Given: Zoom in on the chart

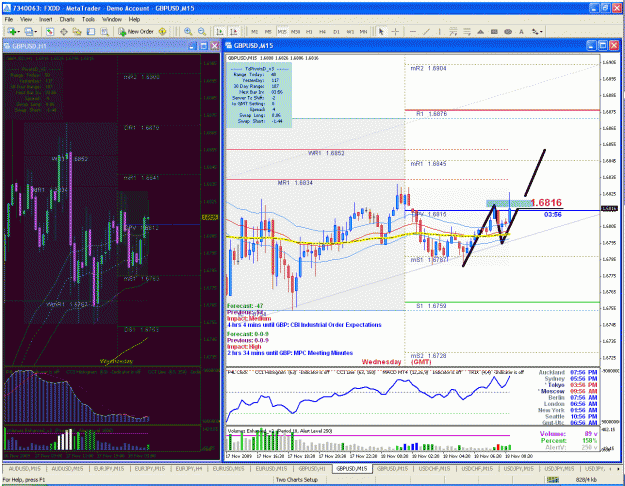Looking at the screenshot, I should pos(188,31).
